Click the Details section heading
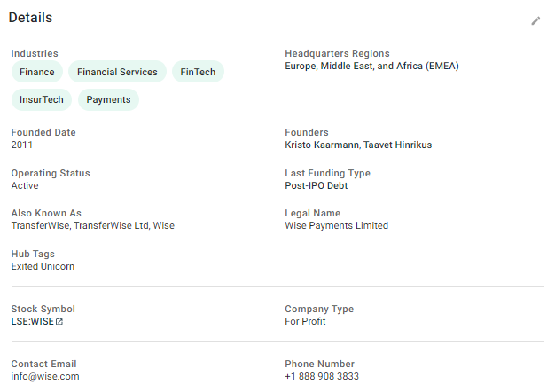The image size is (555, 392). (x=31, y=18)
